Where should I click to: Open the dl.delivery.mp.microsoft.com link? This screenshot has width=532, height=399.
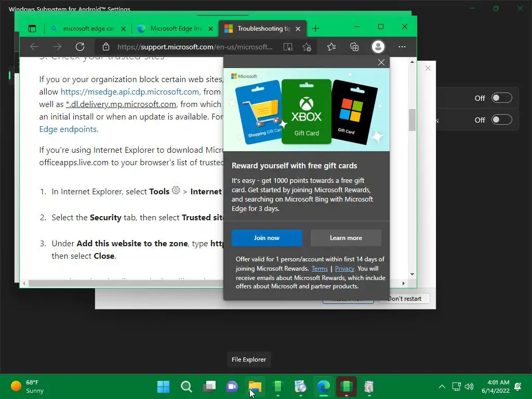point(121,104)
